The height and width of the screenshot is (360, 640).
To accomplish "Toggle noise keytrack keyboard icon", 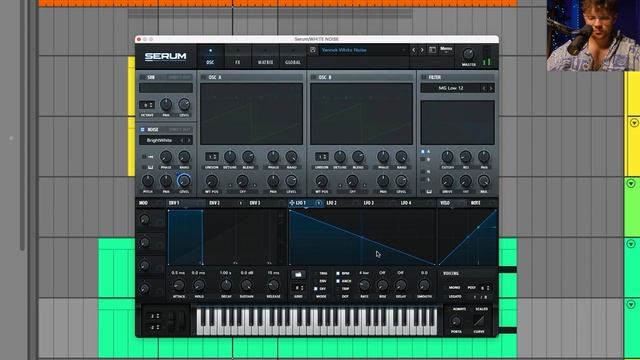I will click(150, 167).
